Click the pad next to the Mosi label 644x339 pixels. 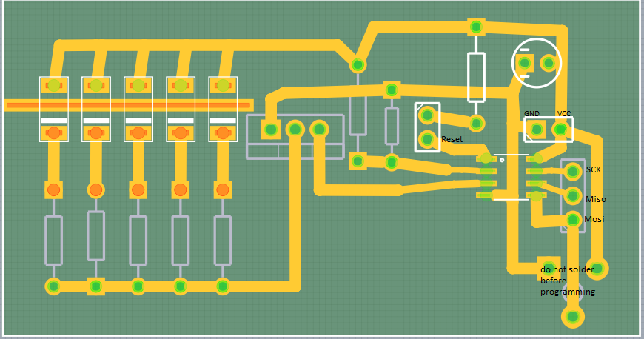tap(573, 220)
